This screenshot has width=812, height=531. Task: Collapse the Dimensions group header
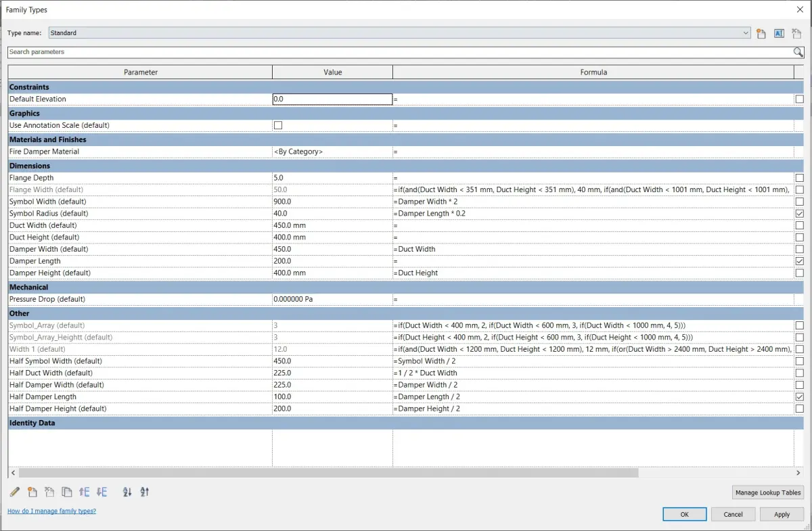coord(405,166)
